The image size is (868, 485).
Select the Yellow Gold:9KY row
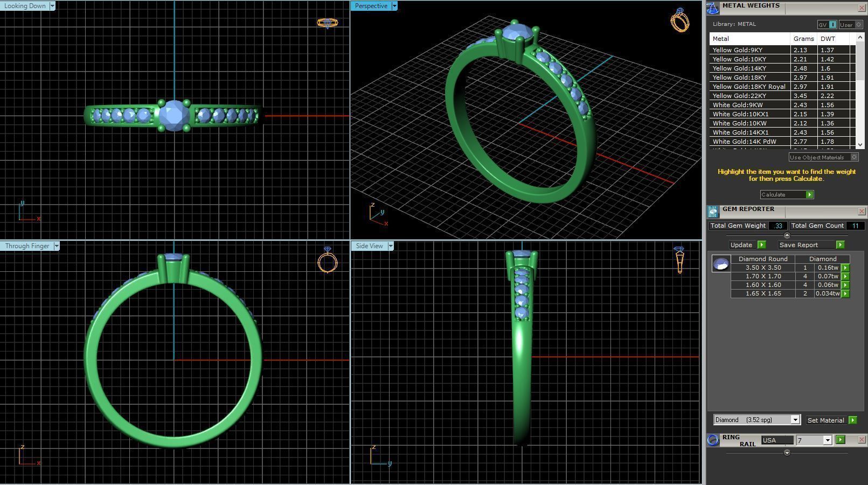[782, 50]
